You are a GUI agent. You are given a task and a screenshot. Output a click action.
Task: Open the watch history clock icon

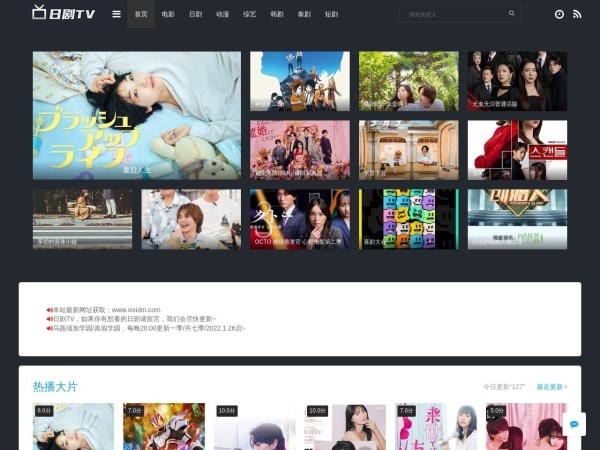[x=559, y=14]
